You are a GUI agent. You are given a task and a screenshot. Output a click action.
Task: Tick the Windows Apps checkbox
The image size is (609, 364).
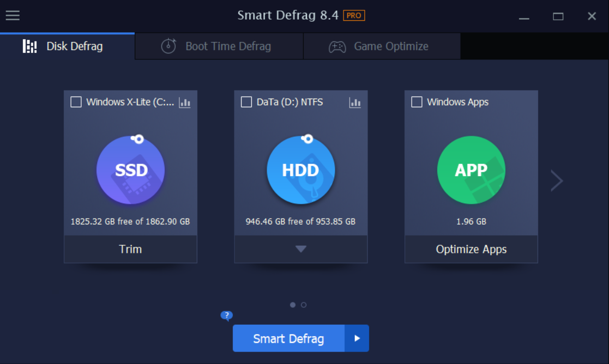[417, 102]
